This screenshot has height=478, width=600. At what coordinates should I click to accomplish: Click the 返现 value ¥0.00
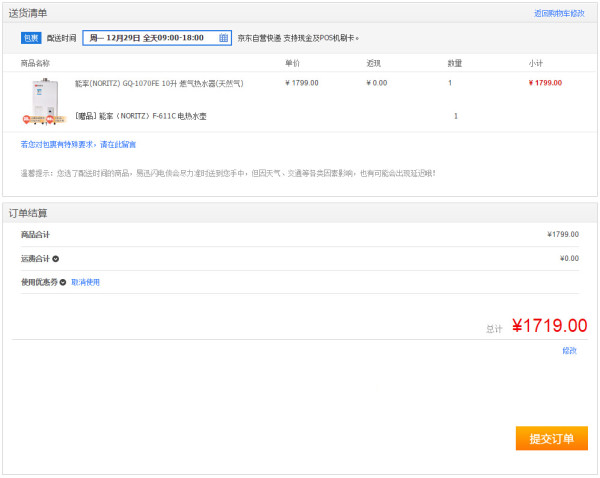click(377, 83)
